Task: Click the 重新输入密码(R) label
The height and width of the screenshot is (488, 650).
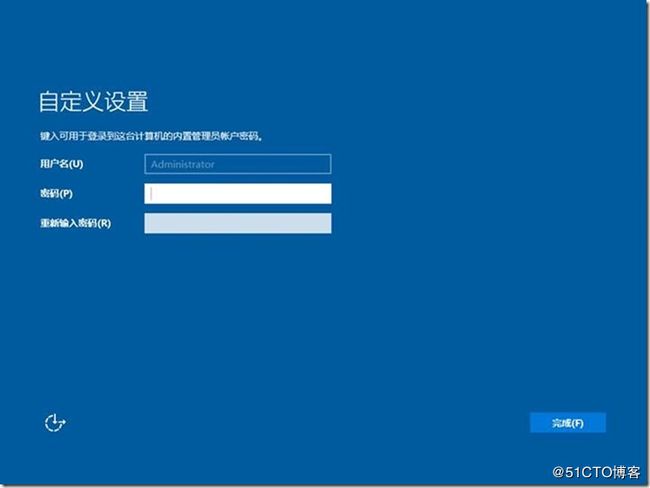Action: point(75,223)
